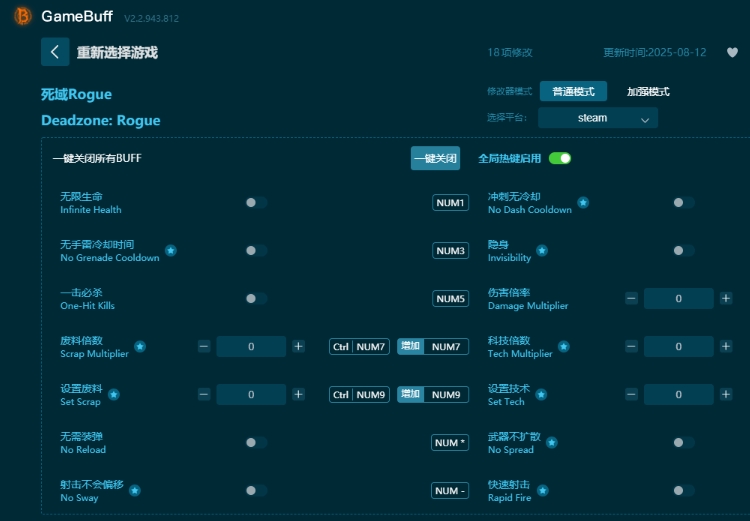Image resolution: width=750 pixels, height=521 pixels.
Task: Increase Damage Multiplier with plus button
Action: [726, 299]
